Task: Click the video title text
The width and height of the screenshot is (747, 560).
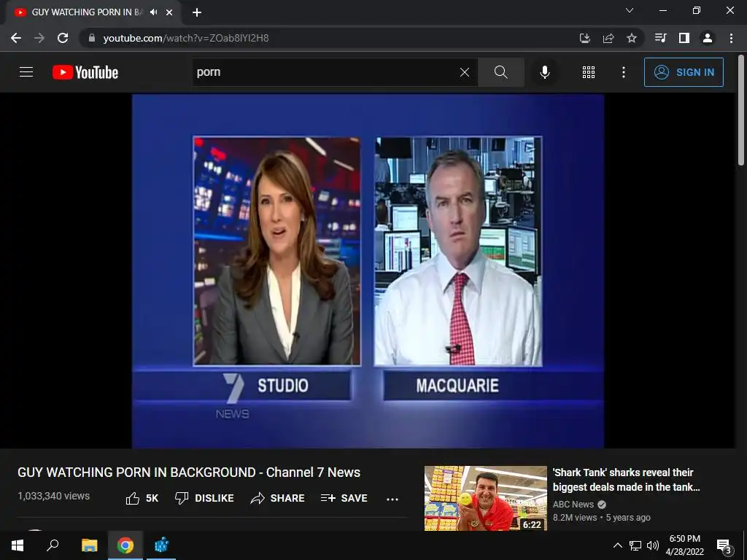Action: point(189,472)
